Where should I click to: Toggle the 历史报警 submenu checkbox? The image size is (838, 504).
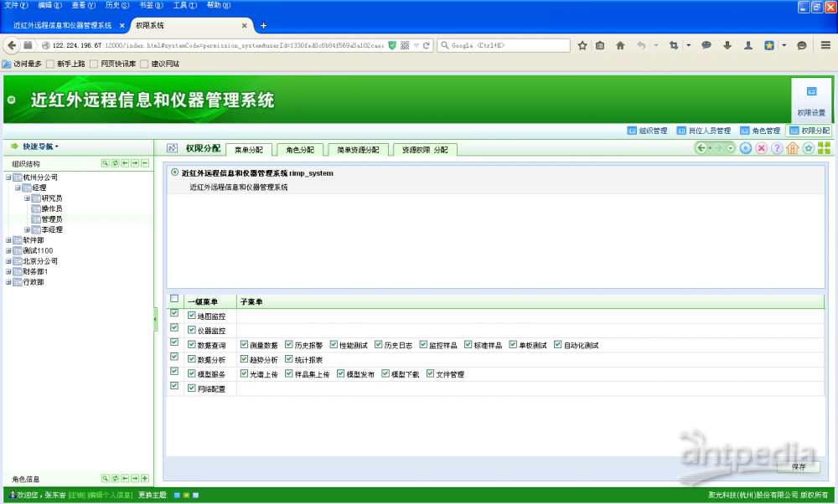click(x=287, y=345)
